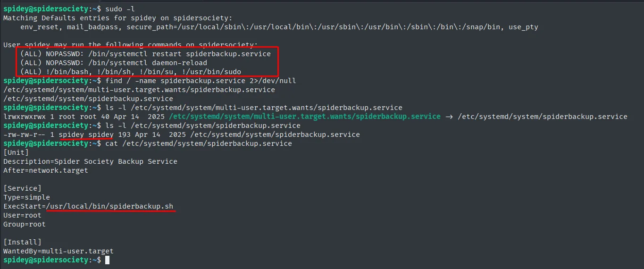The height and width of the screenshot is (269, 644).
Task: Click the '-rw-rw-r--' file permissions text
Action: pyautogui.click(x=25, y=134)
